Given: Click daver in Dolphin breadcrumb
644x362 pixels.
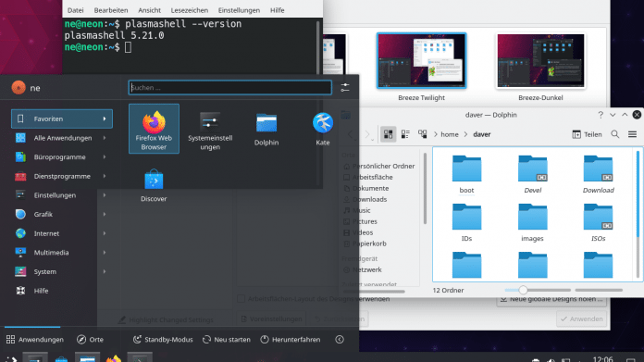Looking at the screenshot, I should pyautogui.click(x=482, y=134).
